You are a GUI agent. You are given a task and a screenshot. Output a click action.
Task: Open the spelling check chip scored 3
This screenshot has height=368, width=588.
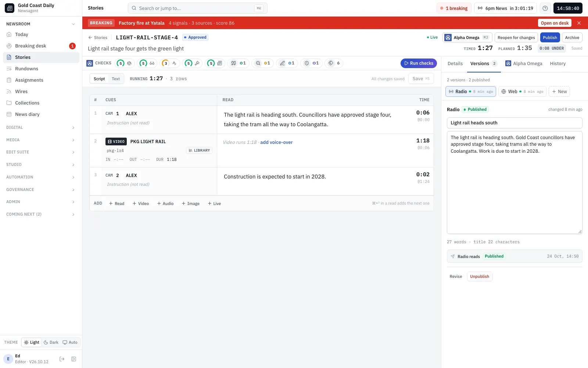170,63
